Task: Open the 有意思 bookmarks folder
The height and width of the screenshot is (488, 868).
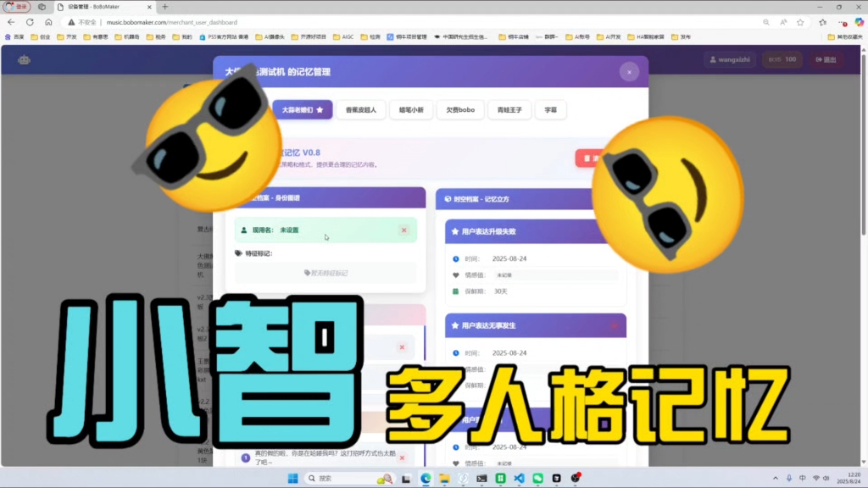Action: 96,37
